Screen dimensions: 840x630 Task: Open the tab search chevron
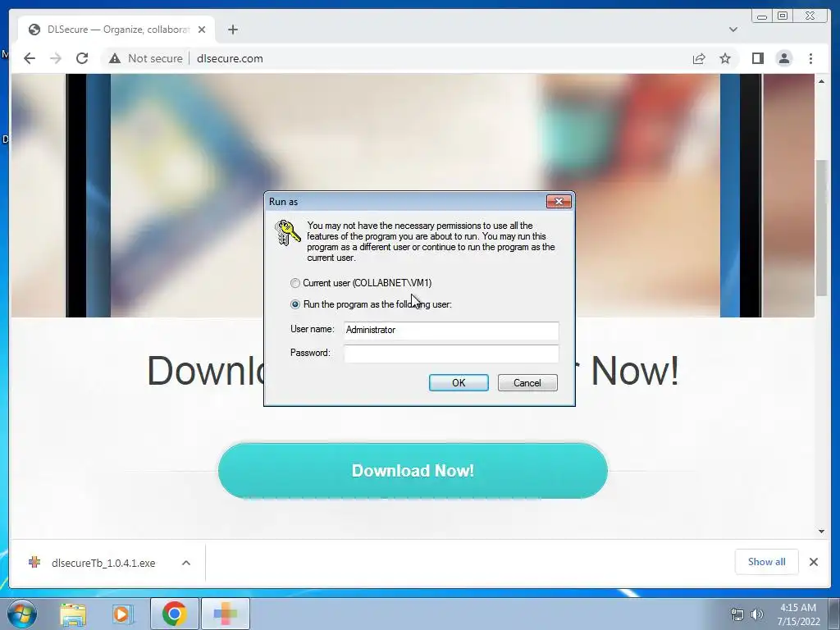coord(733,30)
